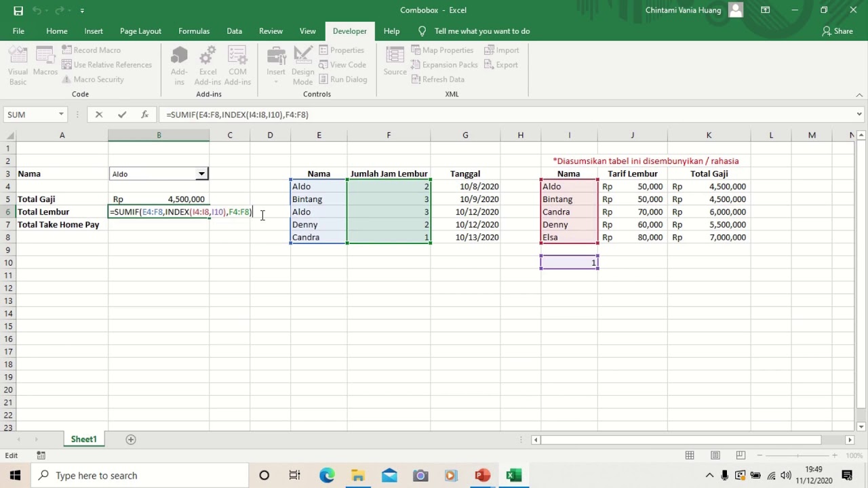Toggle Use Relative References
868x488 pixels.
pyautogui.click(x=106, y=65)
